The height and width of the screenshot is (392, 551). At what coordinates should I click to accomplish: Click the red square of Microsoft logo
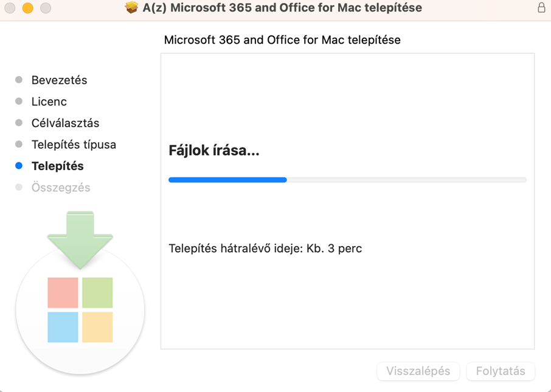(x=63, y=292)
